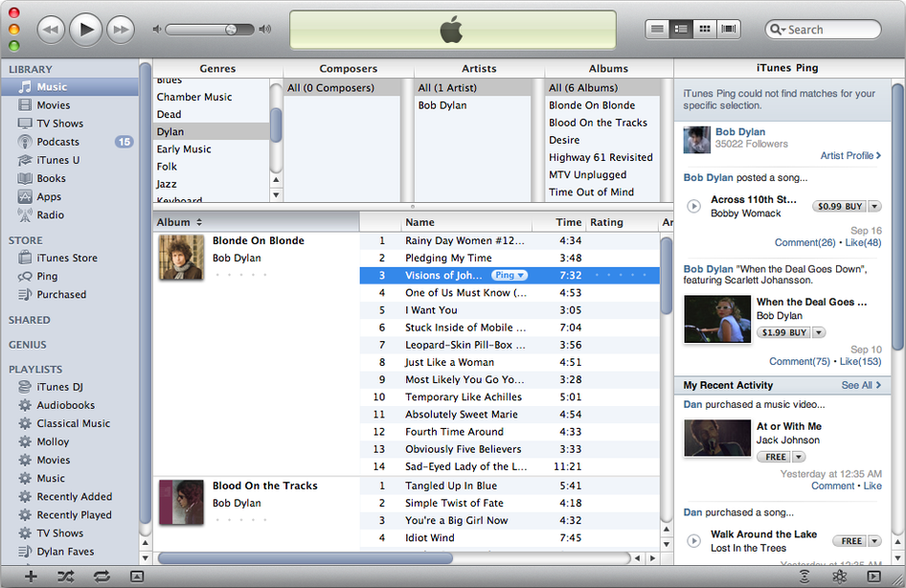This screenshot has width=906, height=588.
Task: Switch to Cover Flow view
Action: [728, 29]
